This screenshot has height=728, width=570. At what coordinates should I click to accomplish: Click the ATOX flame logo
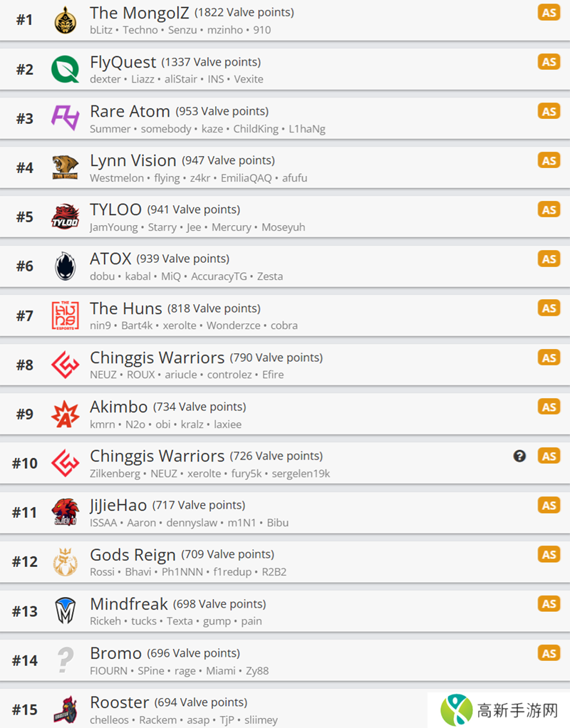coord(66,266)
